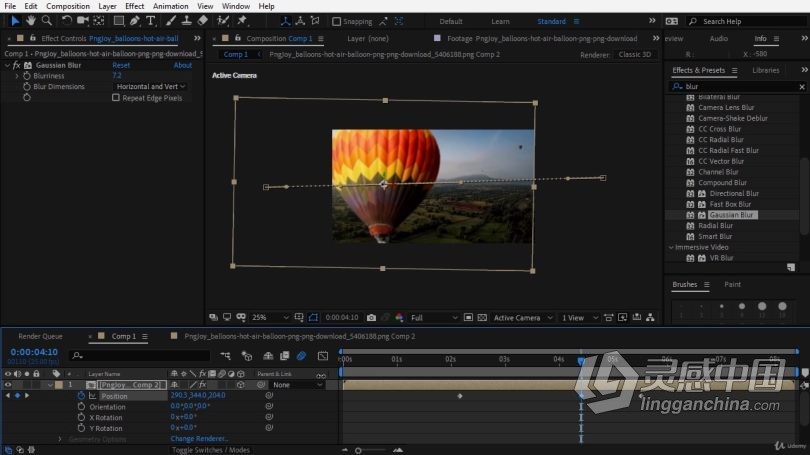810x455 pixels.
Task: Select the Directional Blur effect
Action: (734, 193)
